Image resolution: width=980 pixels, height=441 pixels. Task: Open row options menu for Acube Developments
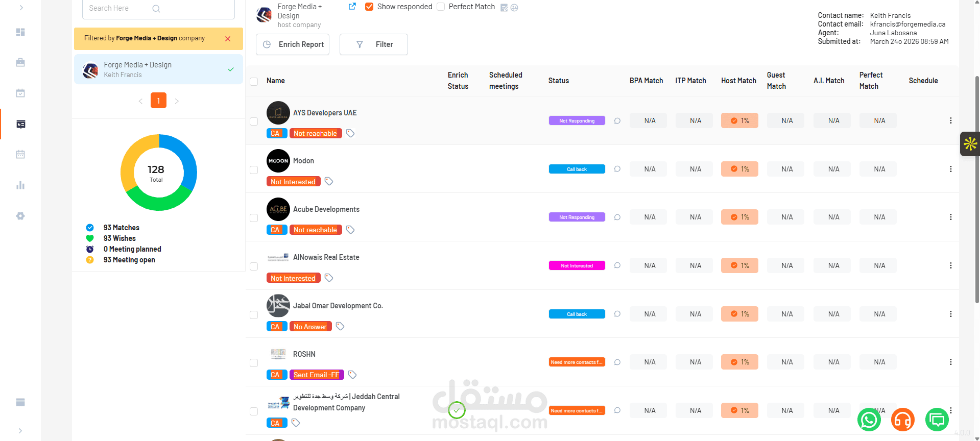[x=951, y=217]
